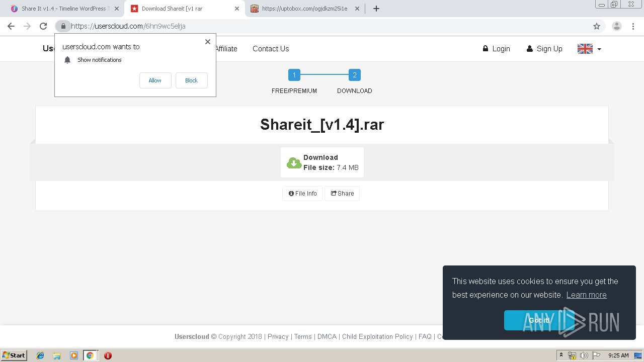Open the Affiliate menu item
Image resolution: width=644 pixels, height=362 pixels.
[226, 49]
